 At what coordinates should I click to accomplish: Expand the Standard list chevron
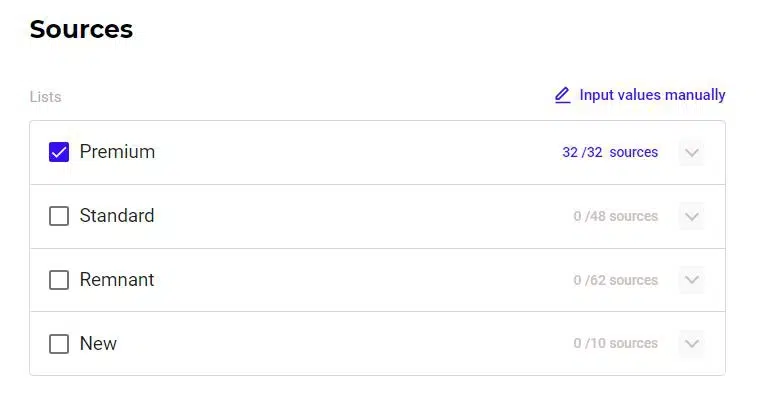pyautogui.click(x=692, y=216)
